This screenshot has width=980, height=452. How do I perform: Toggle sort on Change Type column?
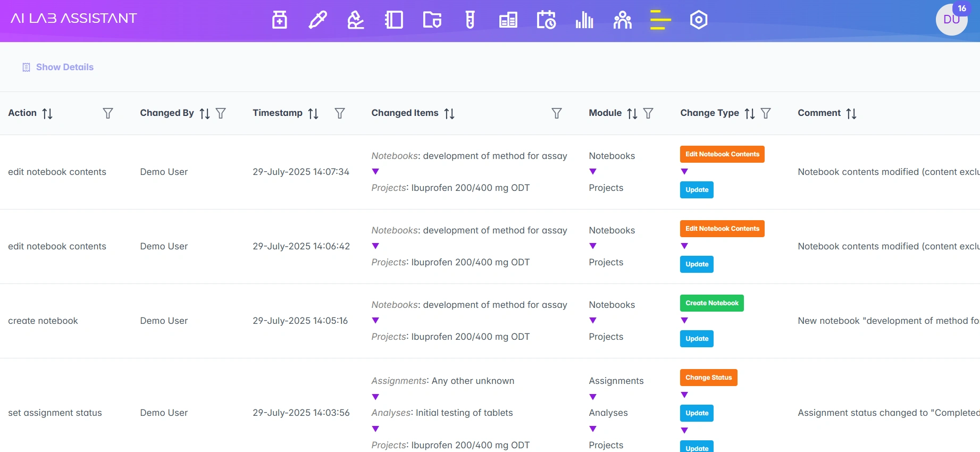point(750,113)
